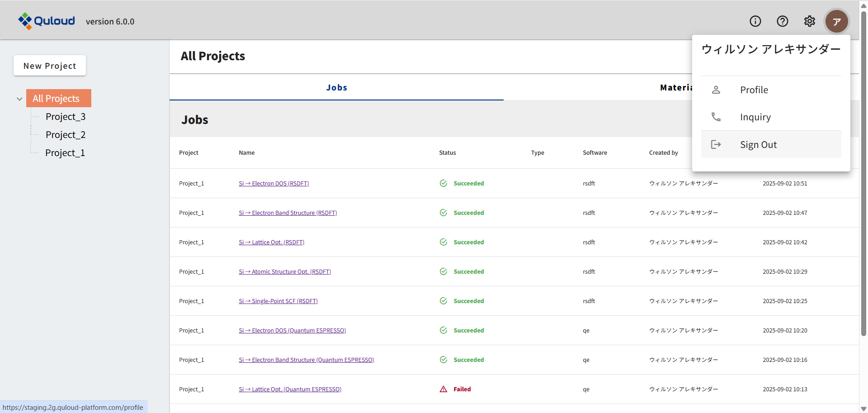Select Project_3 in the sidebar tree

pyautogui.click(x=66, y=117)
